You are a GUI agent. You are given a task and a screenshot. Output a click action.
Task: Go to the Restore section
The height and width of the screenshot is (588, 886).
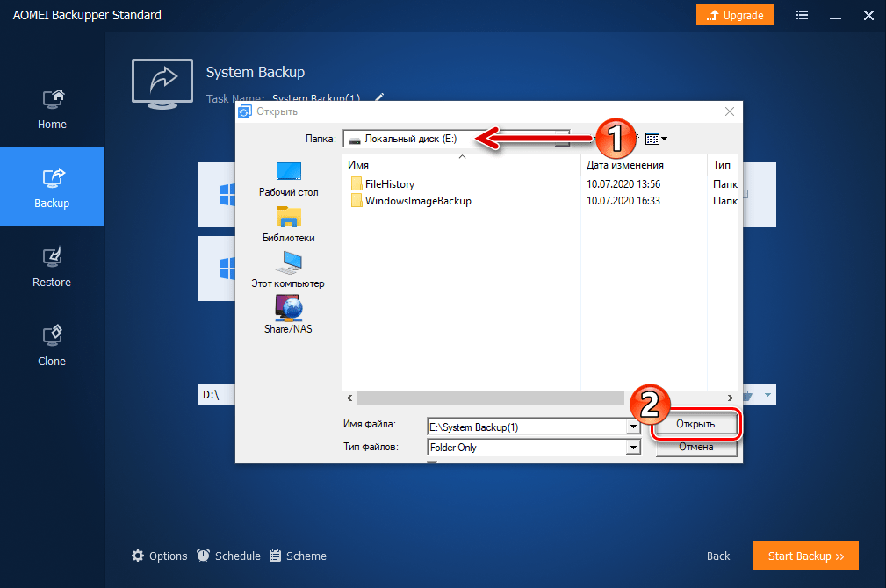coord(52,265)
